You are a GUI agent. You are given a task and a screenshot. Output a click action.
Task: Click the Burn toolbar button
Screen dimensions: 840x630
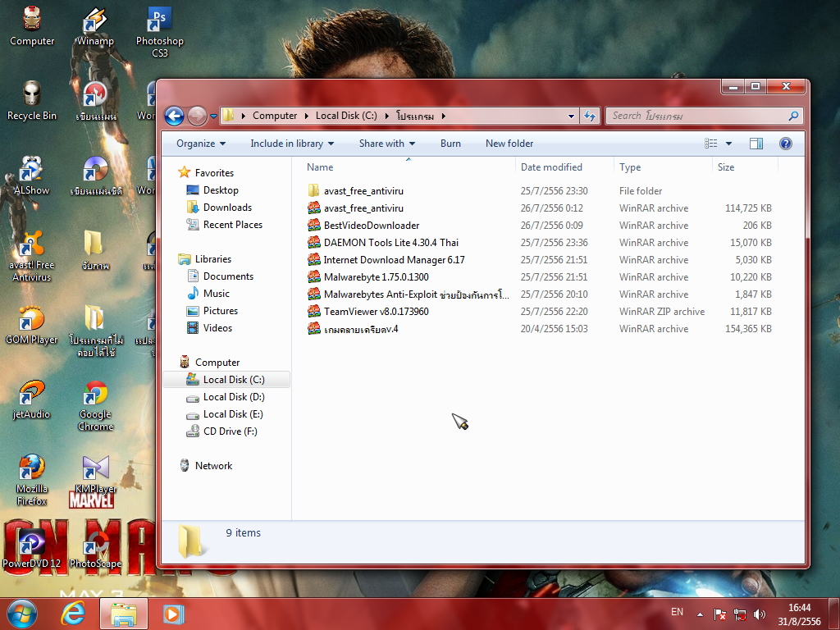pos(450,144)
